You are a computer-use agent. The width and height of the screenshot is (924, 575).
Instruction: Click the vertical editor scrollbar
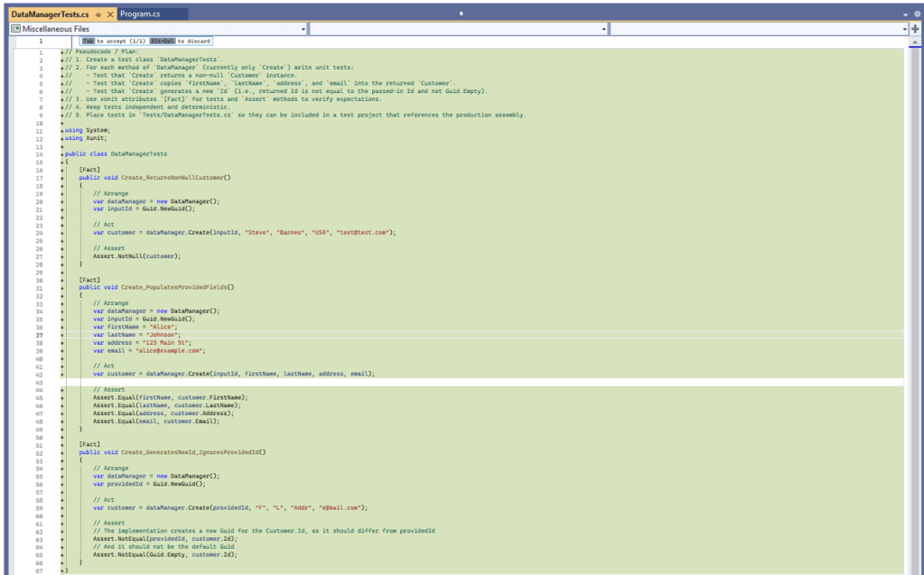919,271
